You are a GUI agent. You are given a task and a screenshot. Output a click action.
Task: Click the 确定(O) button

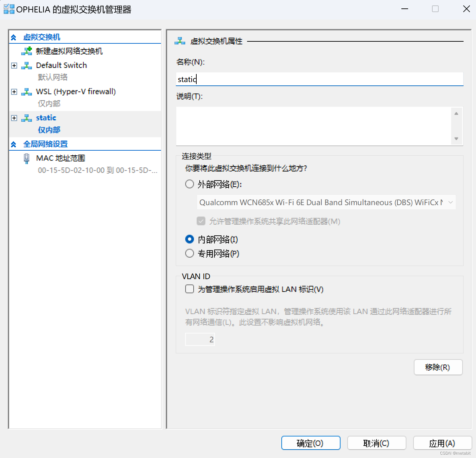(x=311, y=443)
